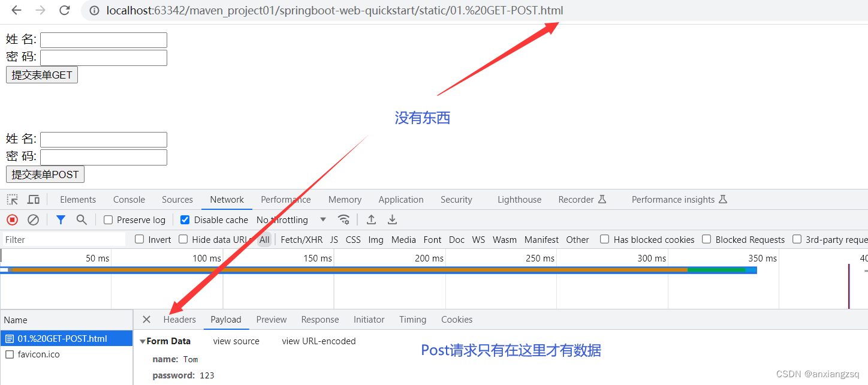Image resolution: width=868 pixels, height=385 pixels.
Task: Toggle the device toolbar emulation icon
Action: click(33, 198)
